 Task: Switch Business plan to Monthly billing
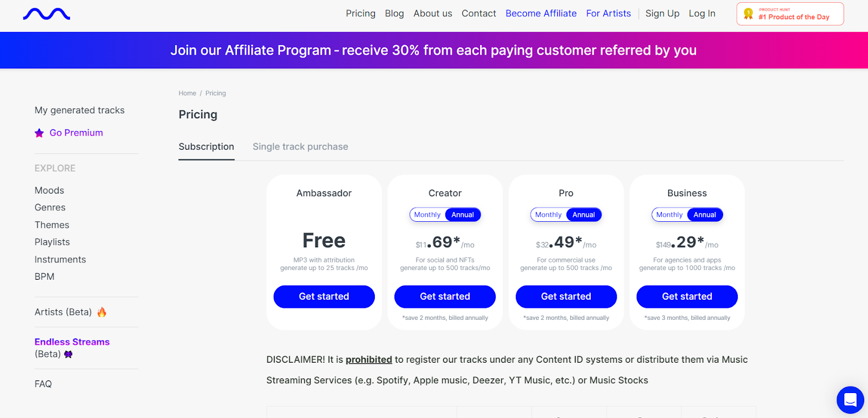click(669, 215)
